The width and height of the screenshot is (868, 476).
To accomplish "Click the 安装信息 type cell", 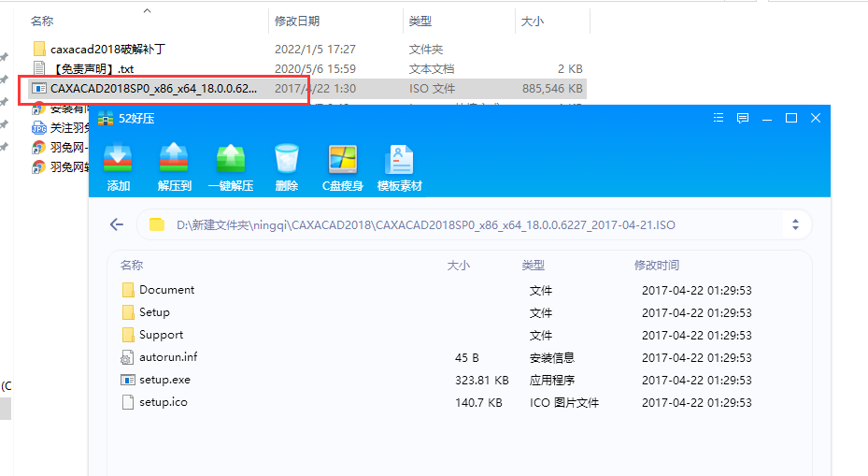I will click(x=552, y=358).
